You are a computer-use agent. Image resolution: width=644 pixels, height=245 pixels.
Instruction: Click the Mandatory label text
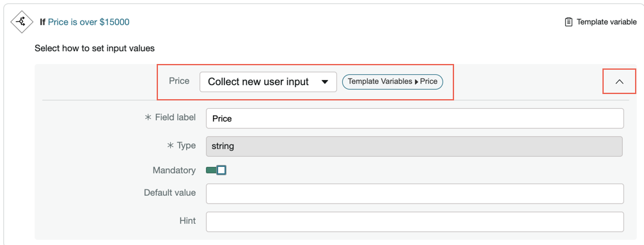174,170
